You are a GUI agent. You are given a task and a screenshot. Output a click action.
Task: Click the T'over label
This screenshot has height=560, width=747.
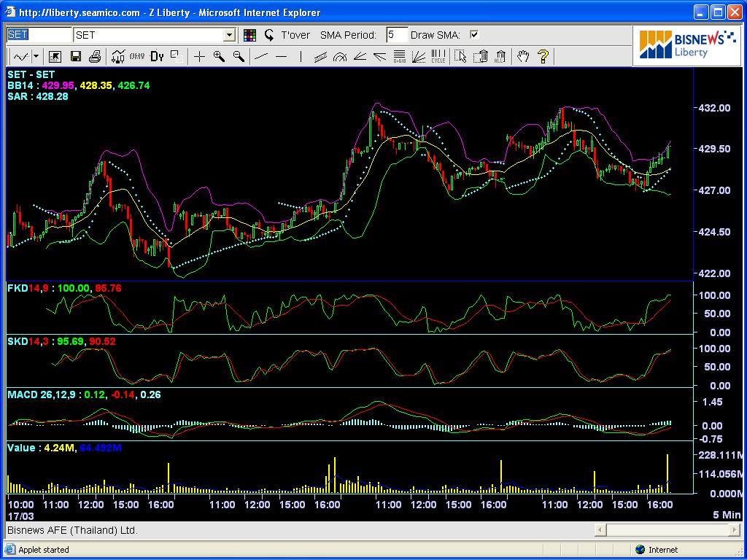coord(295,35)
